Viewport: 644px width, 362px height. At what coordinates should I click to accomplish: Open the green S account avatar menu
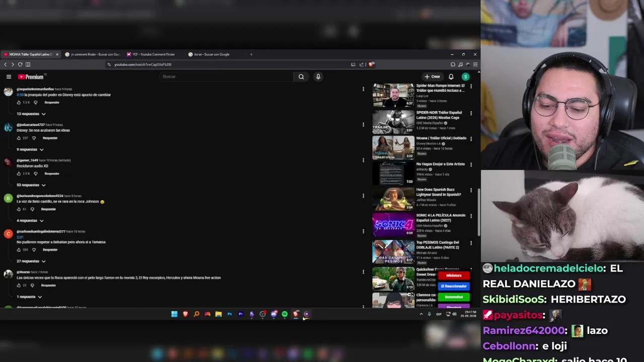[x=465, y=77]
